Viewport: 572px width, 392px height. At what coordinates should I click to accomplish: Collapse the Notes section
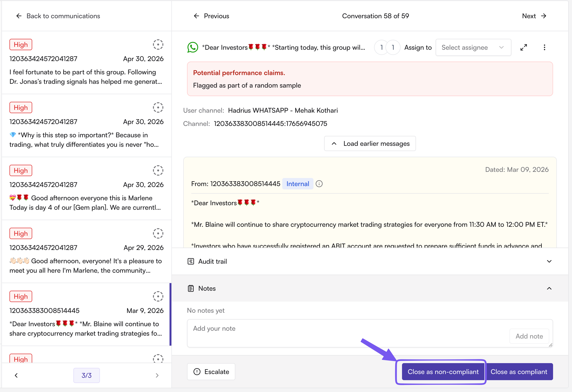click(x=549, y=288)
